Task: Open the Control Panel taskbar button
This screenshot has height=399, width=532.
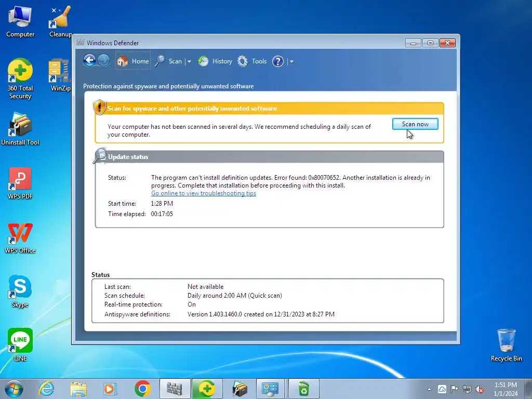Action: click(271, 389)
